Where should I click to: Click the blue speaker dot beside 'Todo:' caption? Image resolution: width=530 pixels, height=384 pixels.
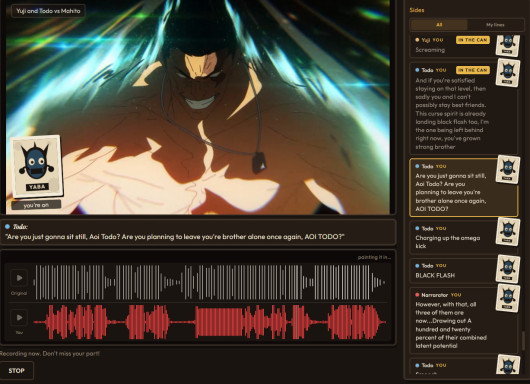click(x=7, y=226)
